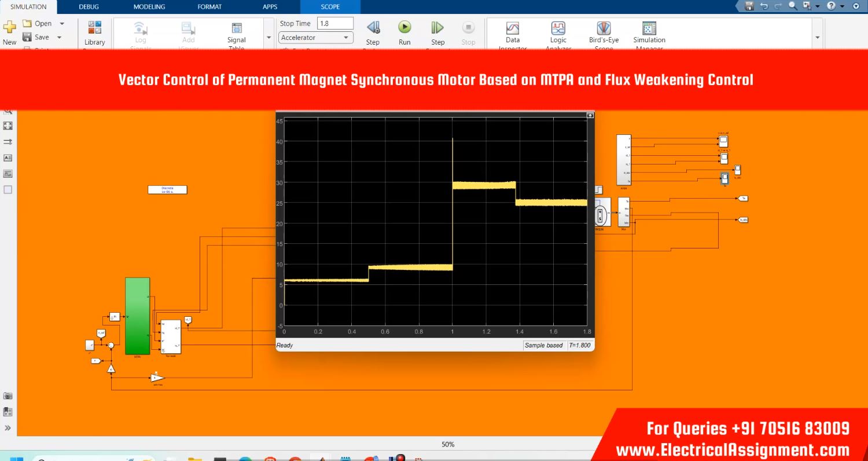Switch to the DEBUG tab

89,7
